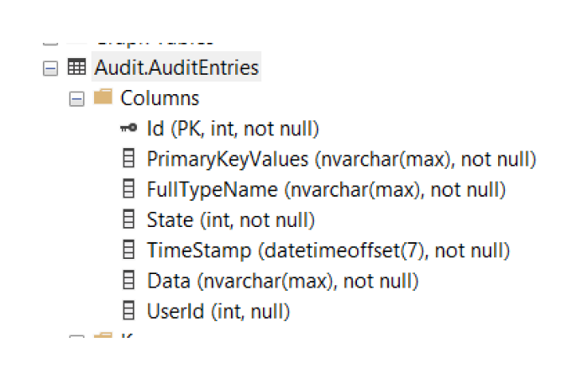Click the primary key icon next to Id
The height and width of the screenshot is (380, 588).
pyautogui.click(x=129, y=129)
